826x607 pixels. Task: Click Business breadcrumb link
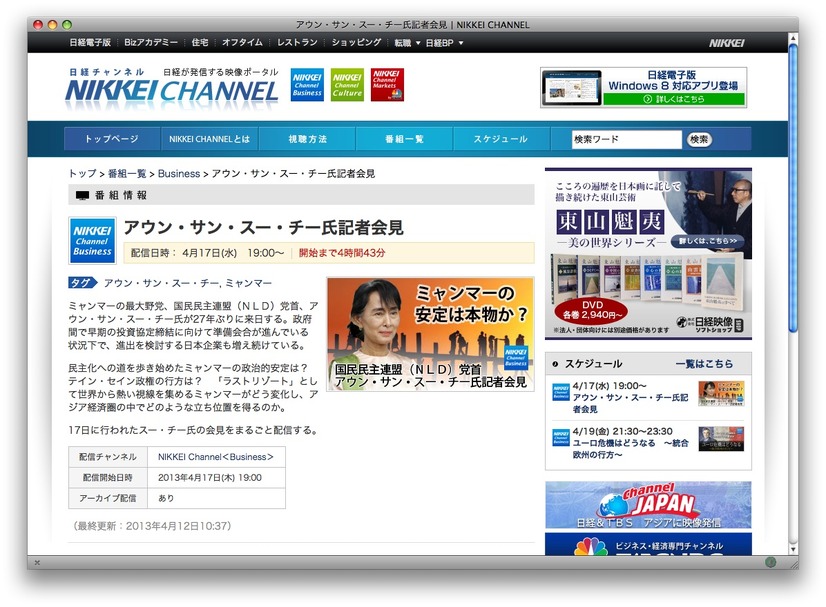pos(179,173)
